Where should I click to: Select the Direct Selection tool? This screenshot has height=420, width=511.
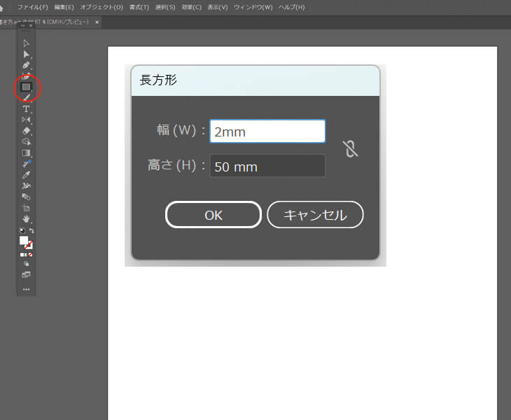coord(26,54)
